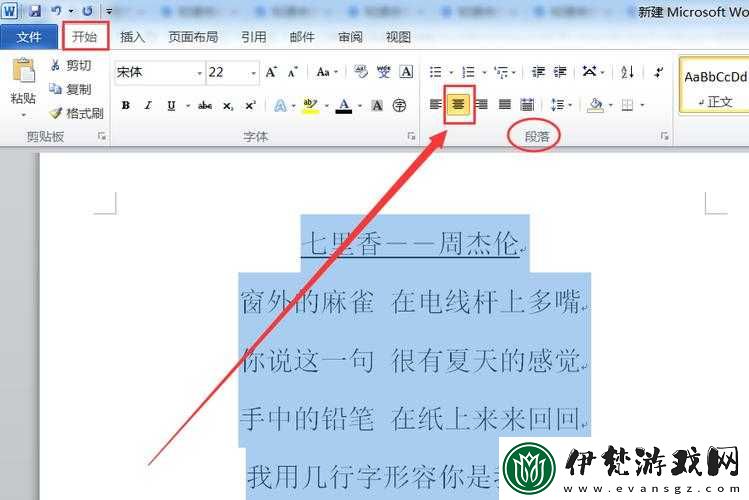The width and height of the screenshot is (749, 500).
Task: Toggle subscript x₂ formatting
Action: click(228, 106)
